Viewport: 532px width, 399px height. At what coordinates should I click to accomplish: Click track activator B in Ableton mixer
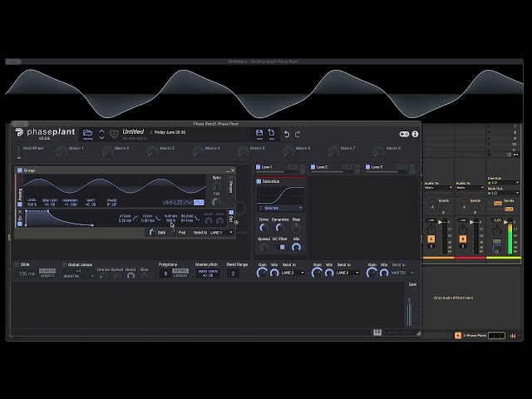click(x=463, y=239)
